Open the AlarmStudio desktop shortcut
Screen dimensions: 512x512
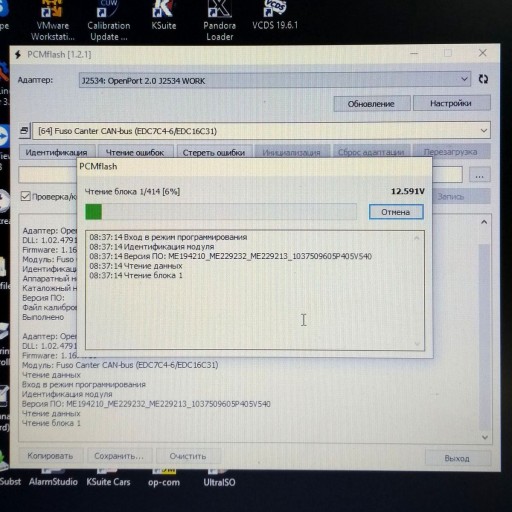click(53, 478)
